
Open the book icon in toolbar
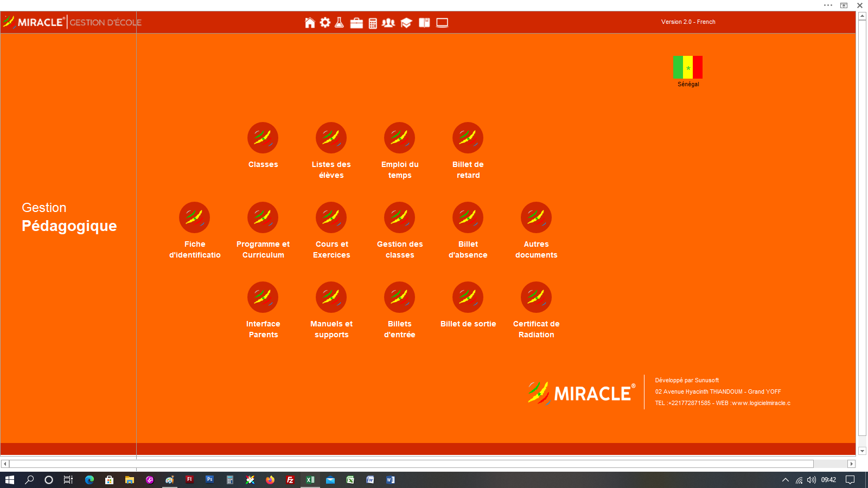(424, 23)
